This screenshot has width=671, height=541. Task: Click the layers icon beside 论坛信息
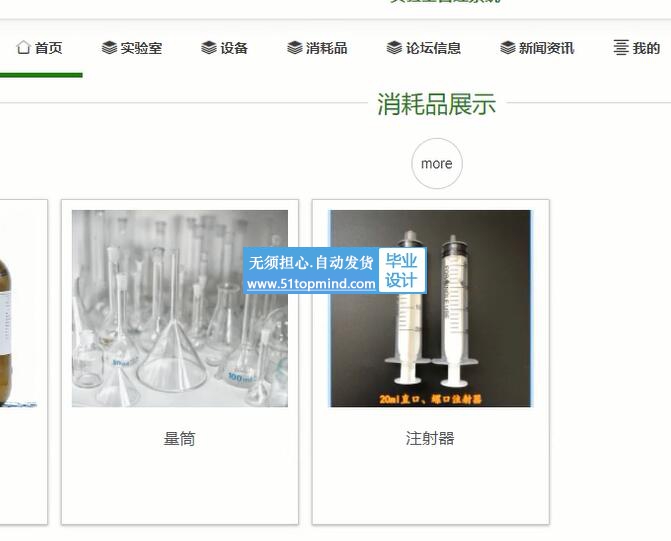click(394, 48)
